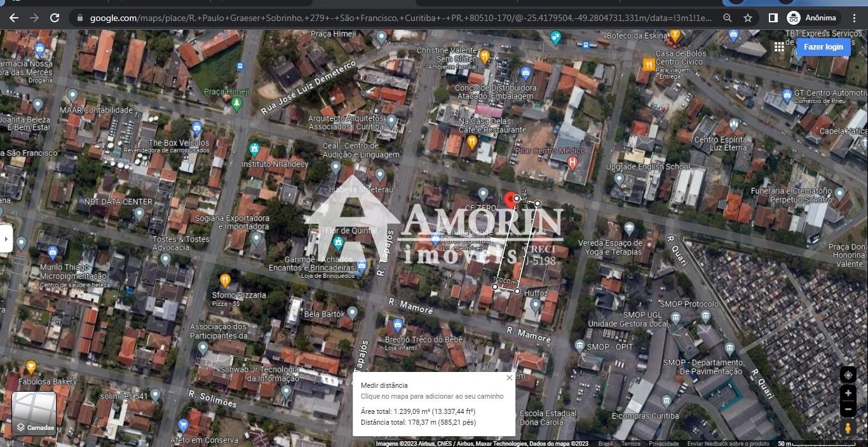This screenshot has height=447, width=868.
Task: Select the Flor de Quintal marker
Action: click(x=339, y=243)
